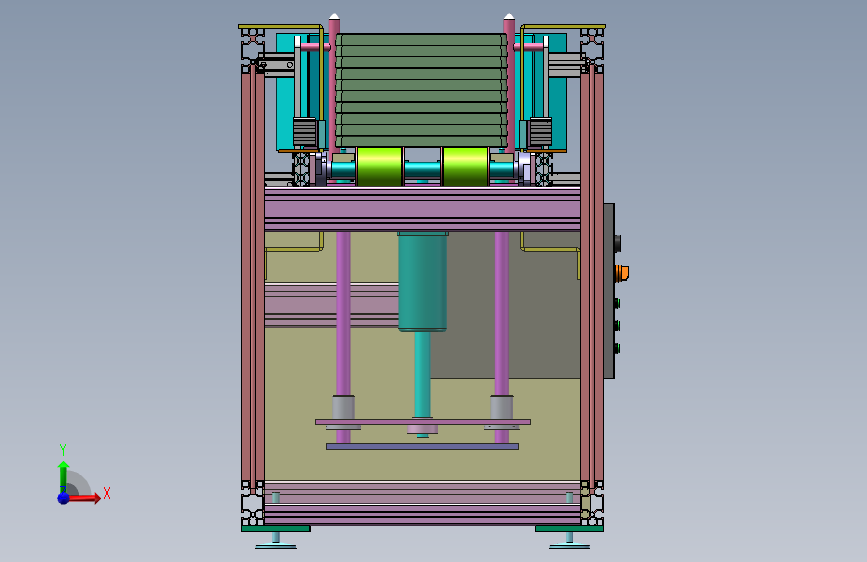The image size is (867, 562).
Task: Select the right black ribbed block
Action: point(540,132)
